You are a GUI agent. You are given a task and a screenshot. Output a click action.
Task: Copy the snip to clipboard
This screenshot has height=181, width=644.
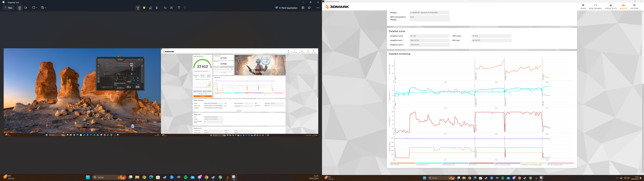coord(309,8)
